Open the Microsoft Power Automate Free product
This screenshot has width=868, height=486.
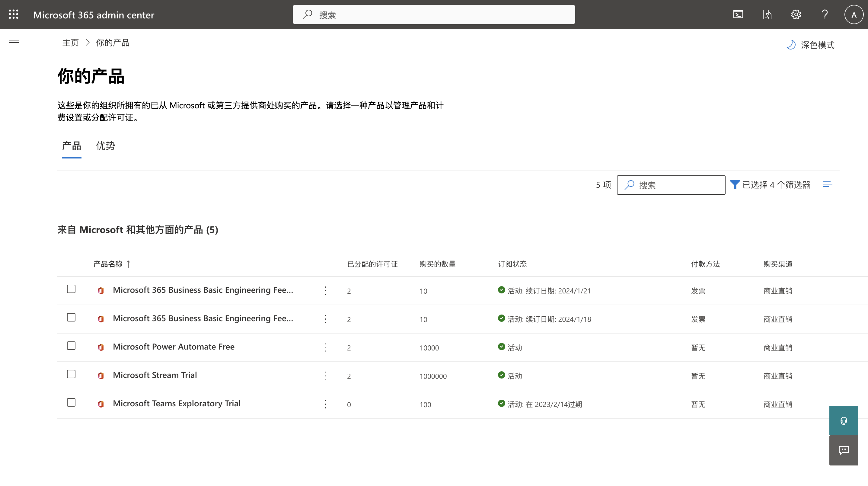click(x=174, y=347)
